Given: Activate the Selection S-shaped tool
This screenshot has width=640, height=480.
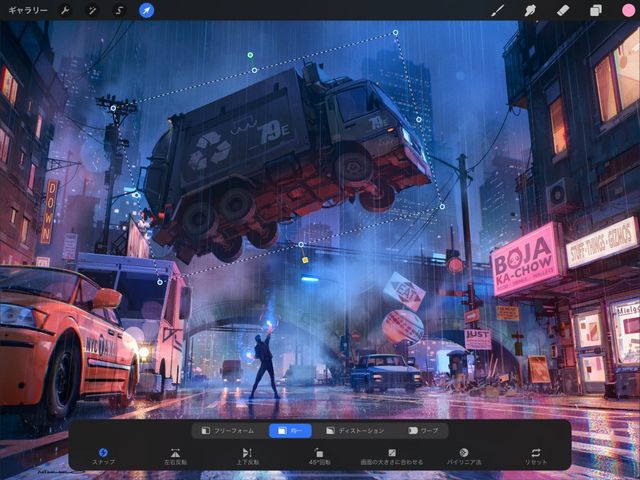Looking at the screenshot, I should click(119, 10).
